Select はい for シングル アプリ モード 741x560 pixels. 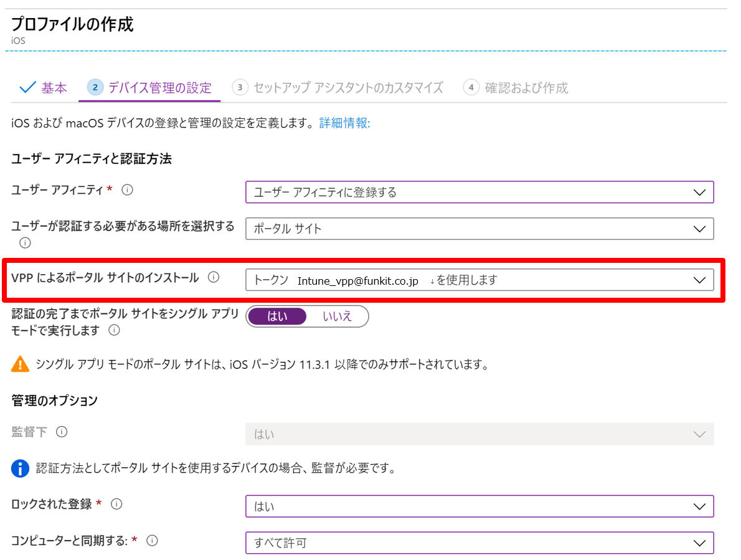click(x=276, y=316)
